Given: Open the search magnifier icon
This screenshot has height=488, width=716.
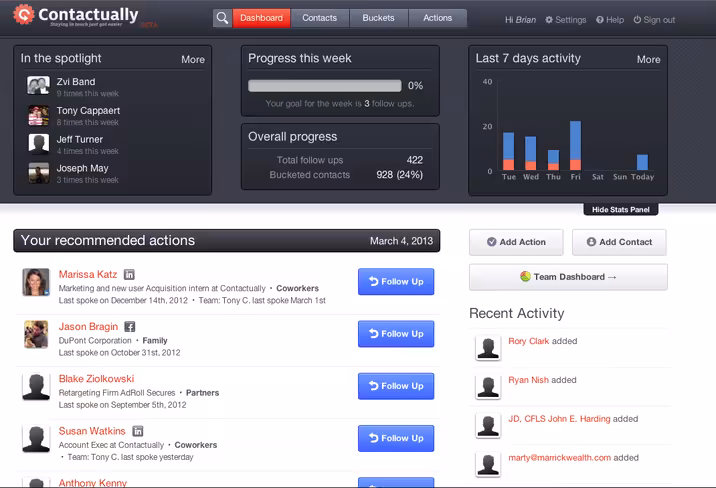Looking at the screenshot, I should [222, 18].
